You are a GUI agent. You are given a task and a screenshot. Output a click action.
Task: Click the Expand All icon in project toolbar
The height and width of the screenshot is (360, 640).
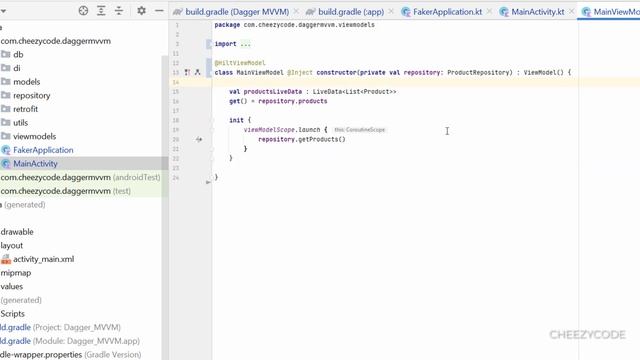tap(101, 11)
